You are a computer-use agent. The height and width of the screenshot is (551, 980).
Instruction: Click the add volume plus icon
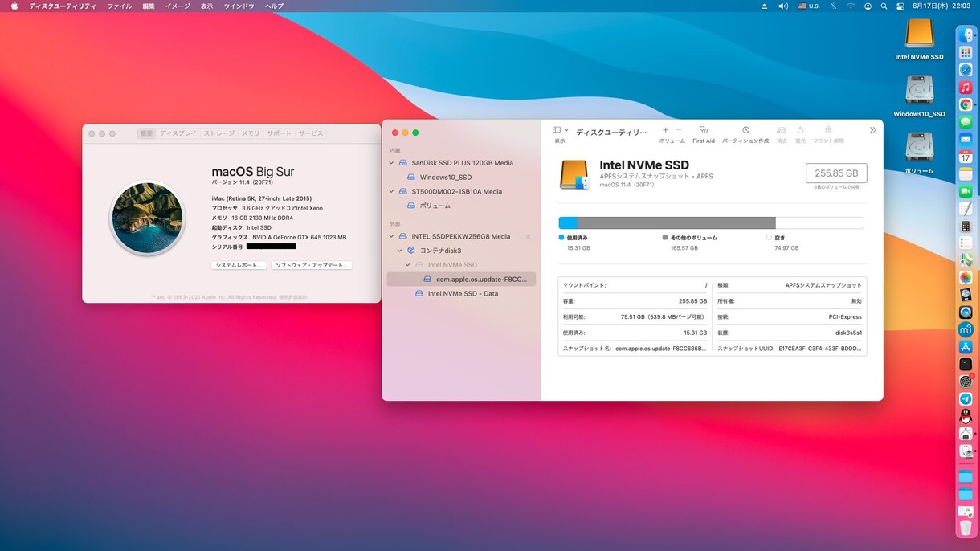tap(665, 130)
